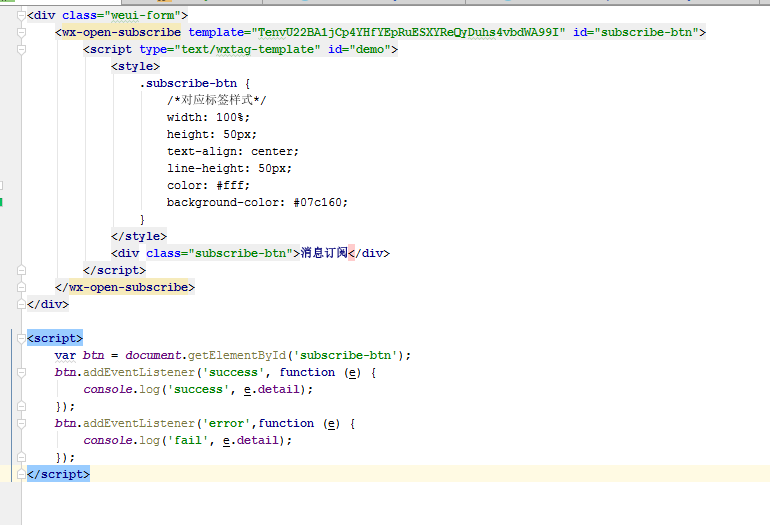Click the Chinese CSS comment line
Viewport: 770px width, 525px height.
click(217, 100)
